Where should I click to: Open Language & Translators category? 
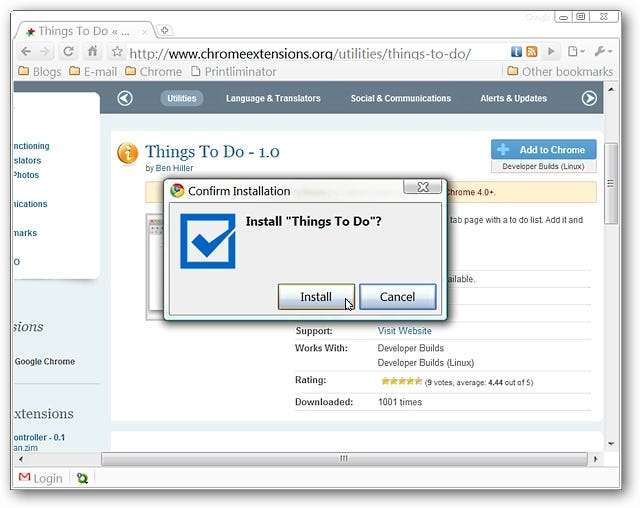tap(273, 98)
